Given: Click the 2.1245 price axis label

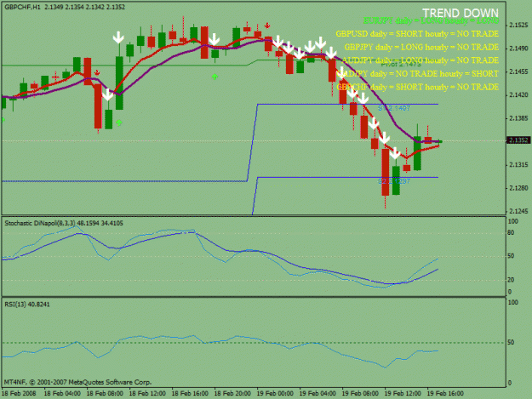Looking at the screenshot, I should click(518, 211).
